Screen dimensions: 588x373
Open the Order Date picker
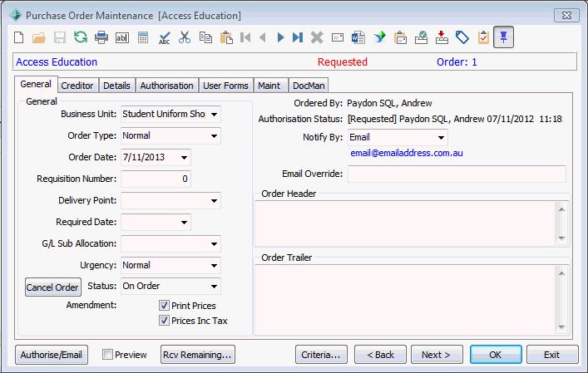[x=184, y=158]
